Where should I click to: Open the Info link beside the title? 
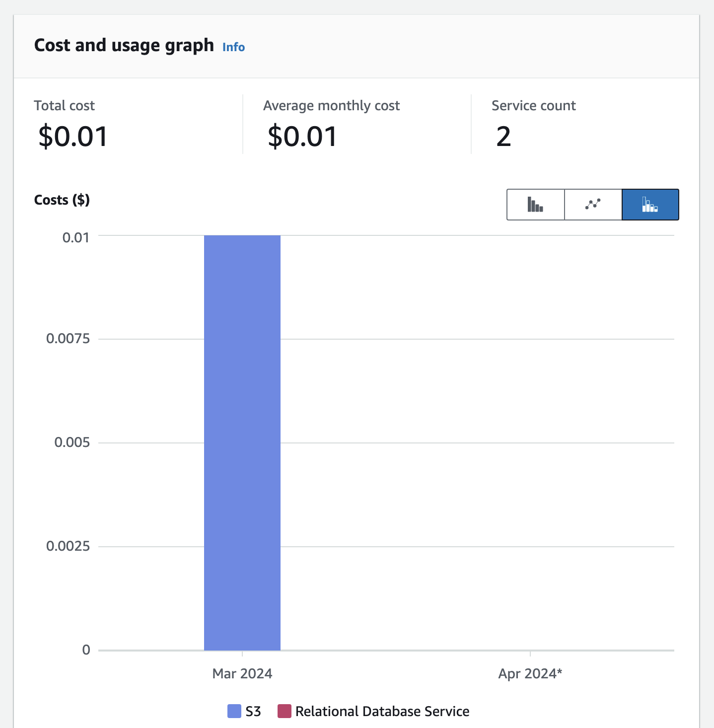pos(233,47)
